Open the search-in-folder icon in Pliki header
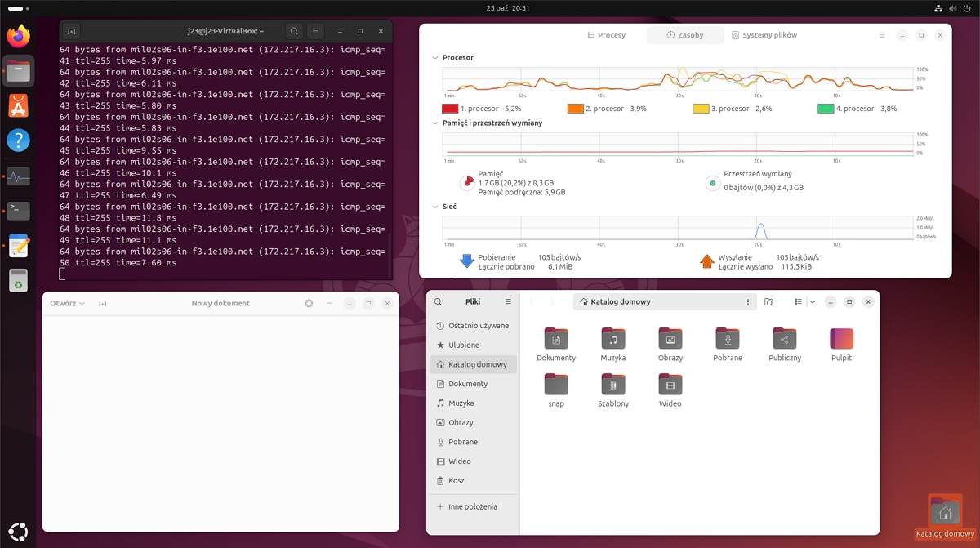This screenshot has height=548, width=980. point(768,301)
